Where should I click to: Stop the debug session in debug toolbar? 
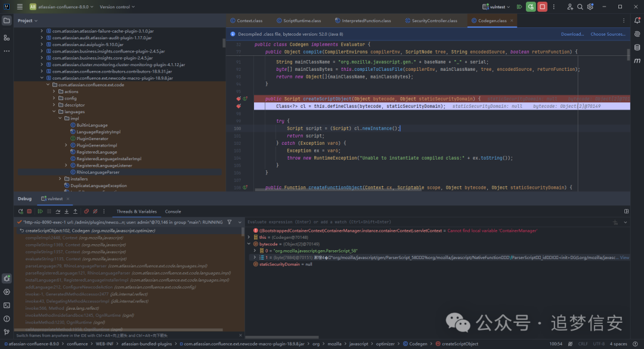29,211
